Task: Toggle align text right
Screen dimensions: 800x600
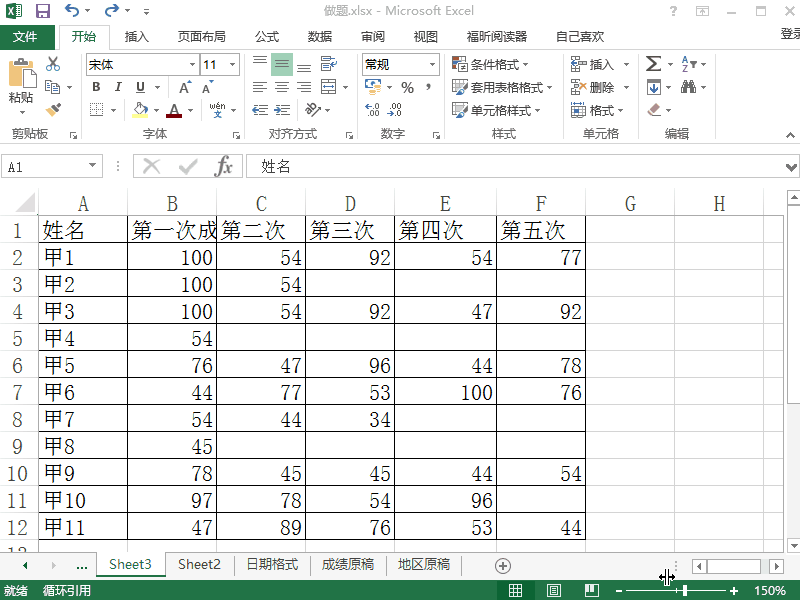Action: tap(304, 87)
